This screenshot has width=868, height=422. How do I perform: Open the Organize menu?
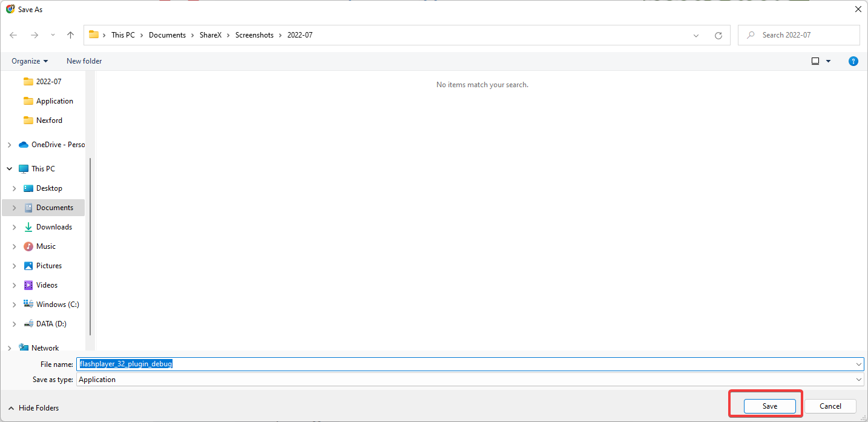click(30, 61)
